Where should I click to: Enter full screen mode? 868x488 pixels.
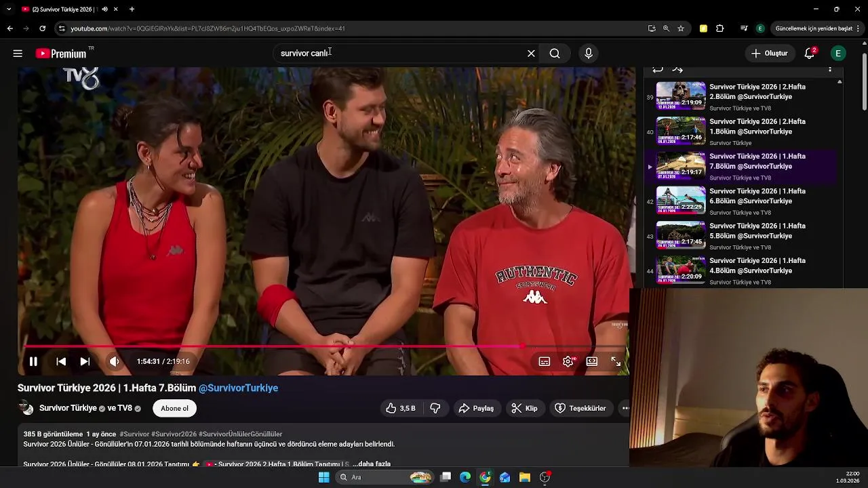(x=616, y=361)
